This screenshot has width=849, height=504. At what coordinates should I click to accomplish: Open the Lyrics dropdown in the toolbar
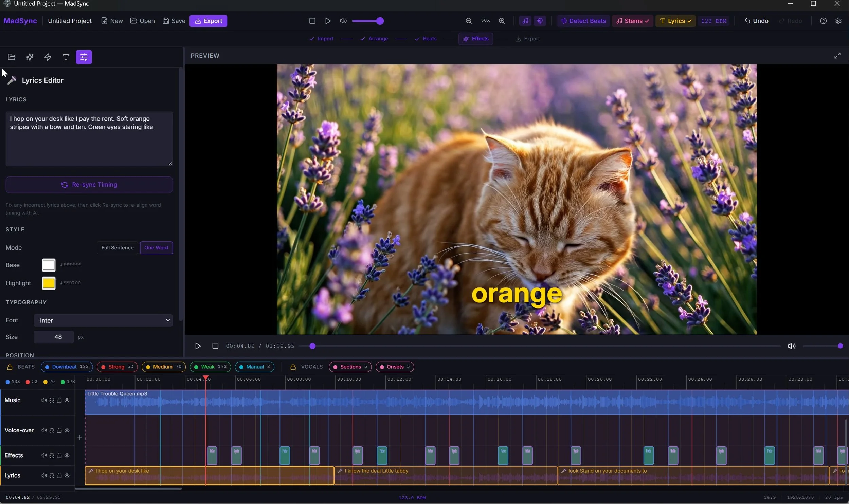click(x=675, y=21)
